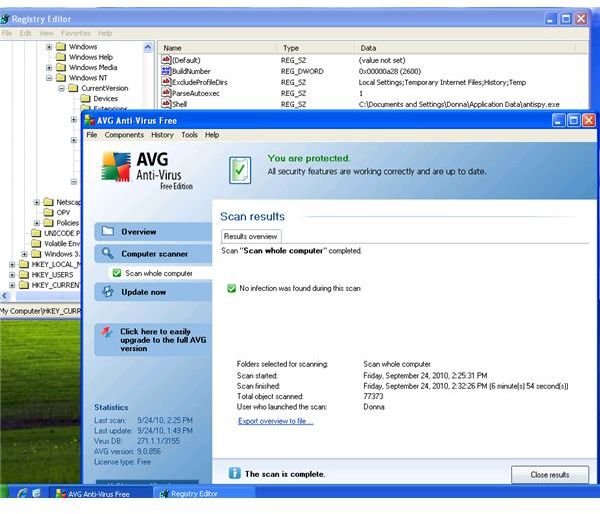600x514 pixels.
Task: Click the info icon beside scan is complete
Action: click(235, 473)
